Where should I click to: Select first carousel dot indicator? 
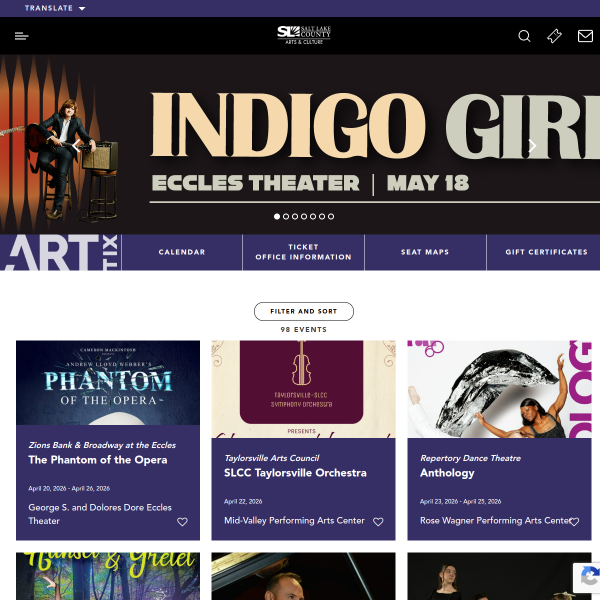[x=277, y=217]
